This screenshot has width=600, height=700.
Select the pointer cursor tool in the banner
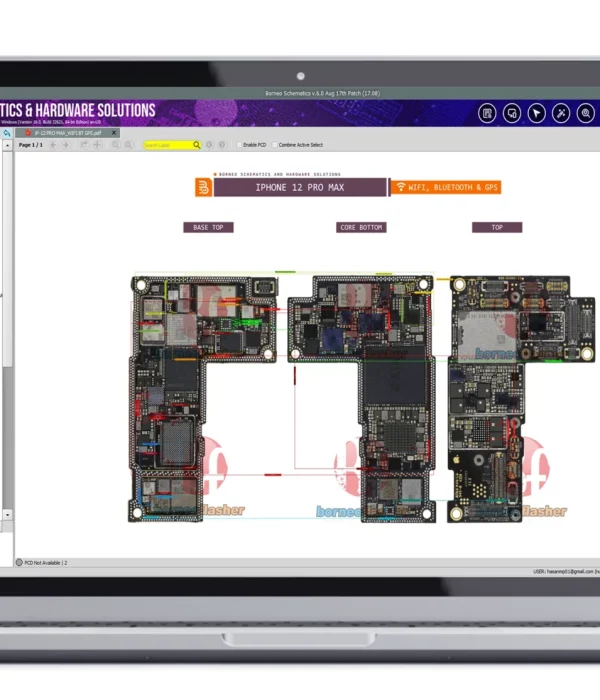coord(537,113)
